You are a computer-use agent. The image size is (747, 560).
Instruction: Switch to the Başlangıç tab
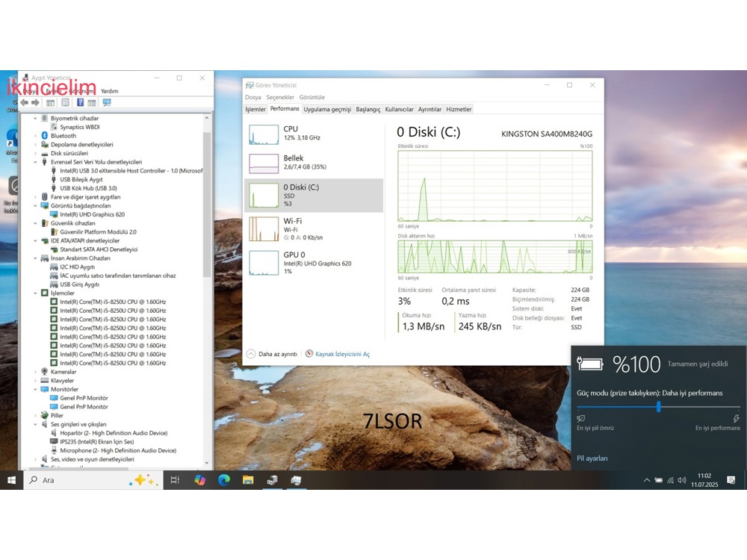(368, 109)
